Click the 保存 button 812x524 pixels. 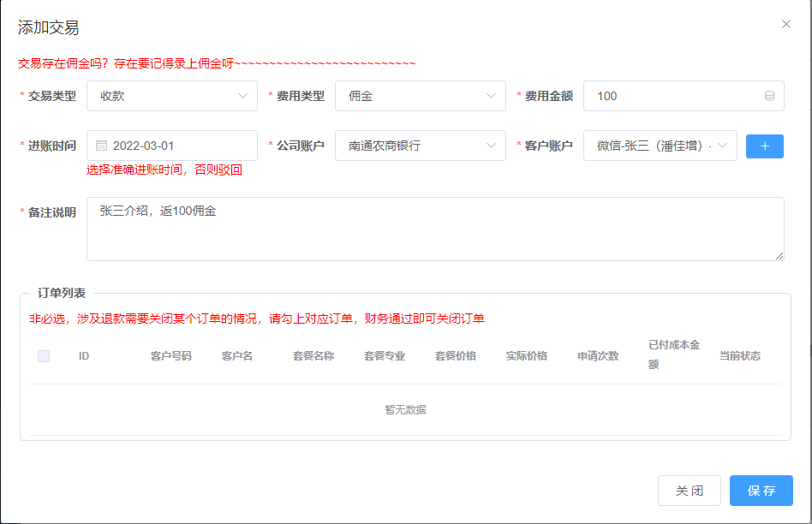[x=761, y=491]
